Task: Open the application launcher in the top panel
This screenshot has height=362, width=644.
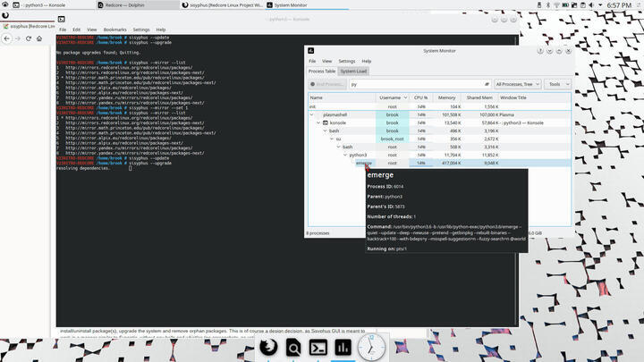Action: pyautogui.click(x=5, y=5)
